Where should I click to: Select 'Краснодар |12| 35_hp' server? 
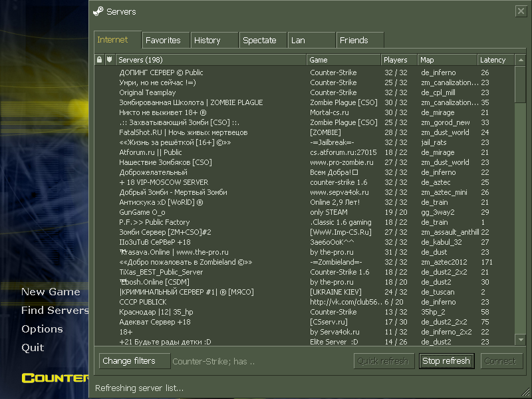[x=305, y=312]
